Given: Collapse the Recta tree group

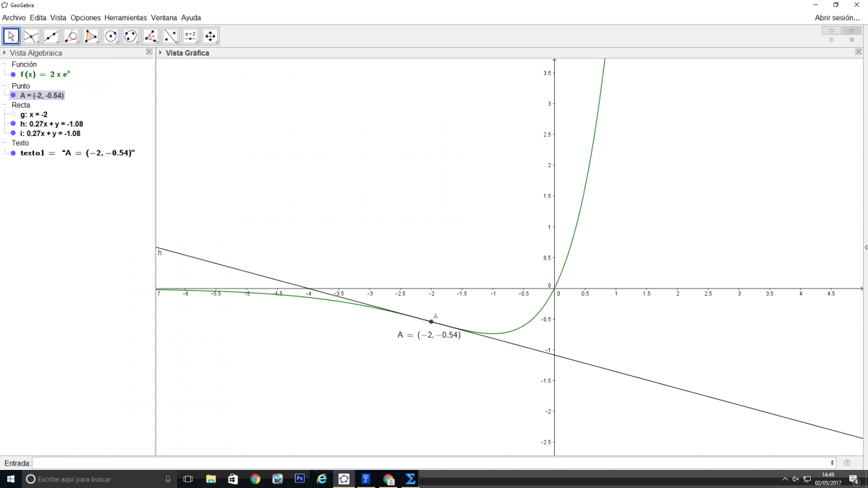Looking at the screenshot, I should pos(5,105).
